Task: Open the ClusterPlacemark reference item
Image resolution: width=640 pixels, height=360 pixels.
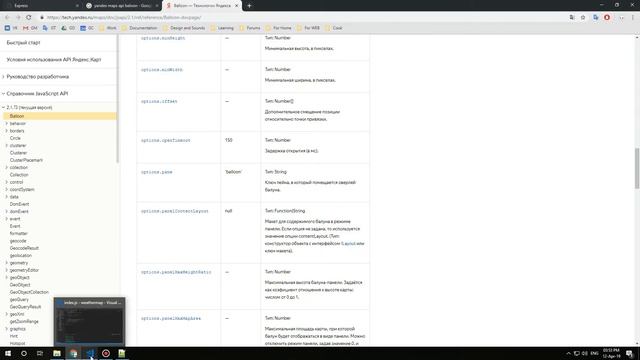Action: (26, 160)
